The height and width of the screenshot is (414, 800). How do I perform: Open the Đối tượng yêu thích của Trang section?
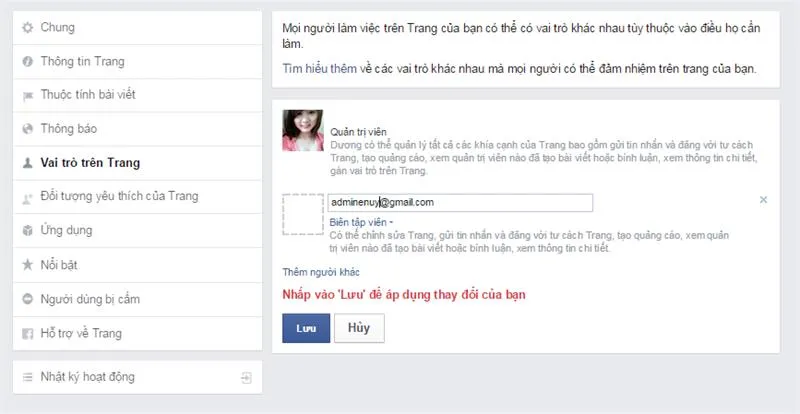click(118, 197)
